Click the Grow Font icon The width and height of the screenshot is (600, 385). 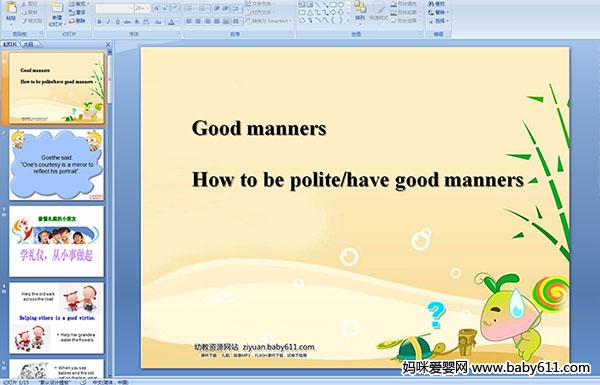pyautogui.click(x=156, y=8)
